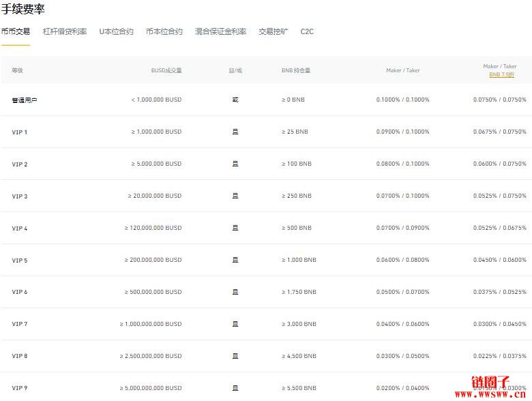Select the VIP 5 row label
Image resolution: width=532 pixels, height=401 pixels.
pos(20,261)
